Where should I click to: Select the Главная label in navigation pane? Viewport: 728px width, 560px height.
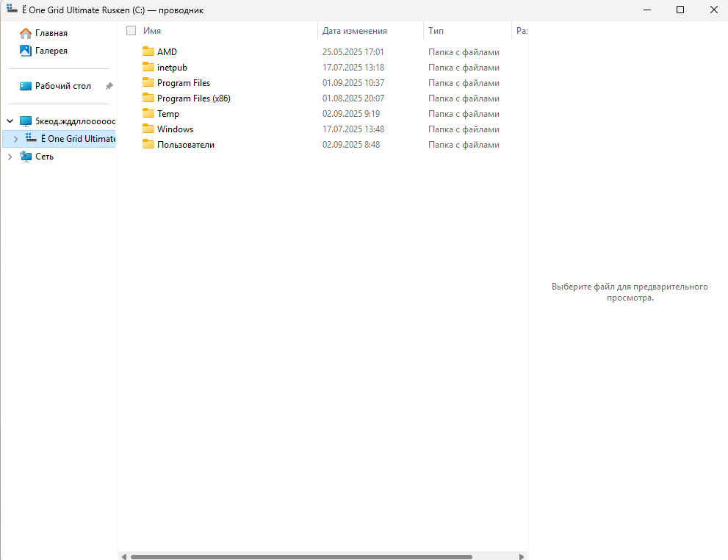tap(51, 33)
